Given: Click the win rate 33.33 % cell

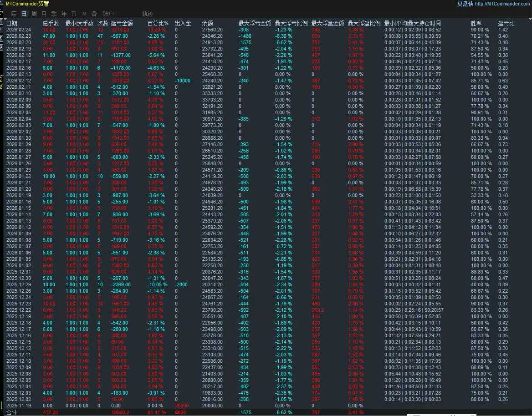Looking at the screenshot, I should point(480,195).
